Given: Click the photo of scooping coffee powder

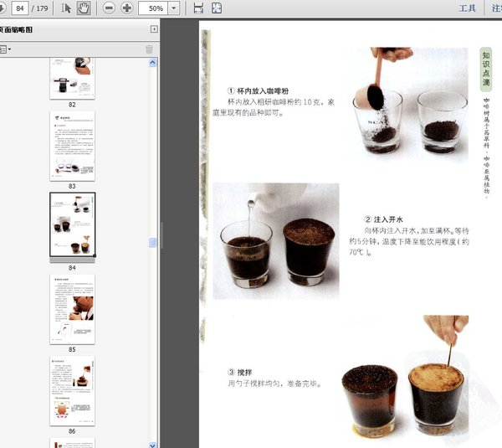Looking at the screenshot, I should point(408,102).
